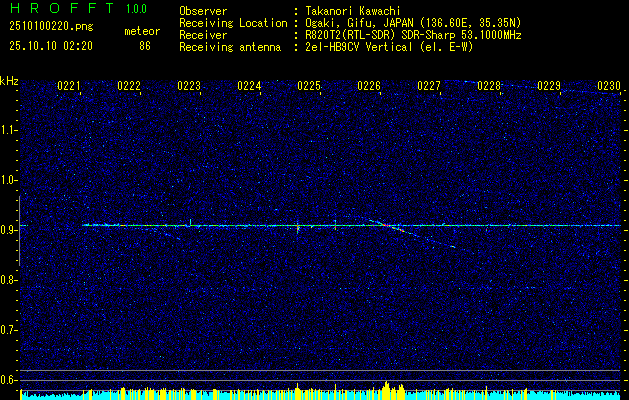Screen dimensions: 629x400
Task: Click the kHz axis unit label
Action: click(9, 81)
